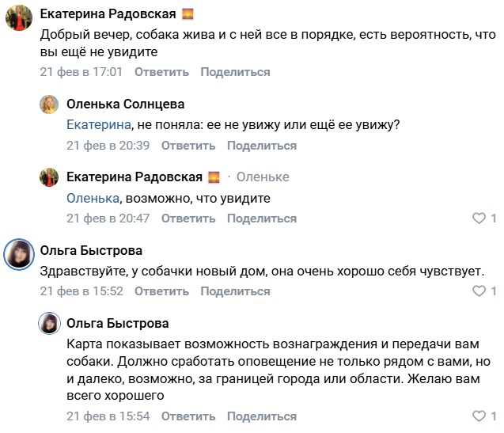Open Оленька Солнцева's avatar
Viewport: 504px width, 433px height.
(x=49, y=104)
